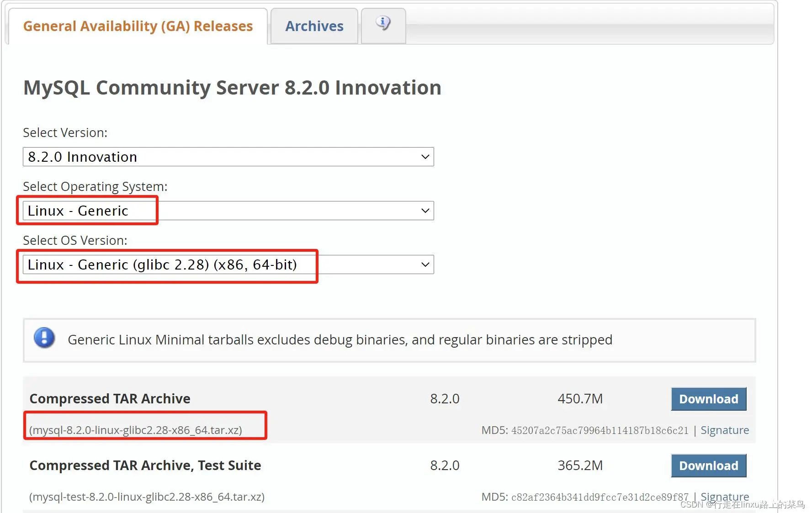The height and width of the screenshot is (513, 812).
Task: Click the Generic Linux Minimal tarballs notice text
Action: coord(340,340)
